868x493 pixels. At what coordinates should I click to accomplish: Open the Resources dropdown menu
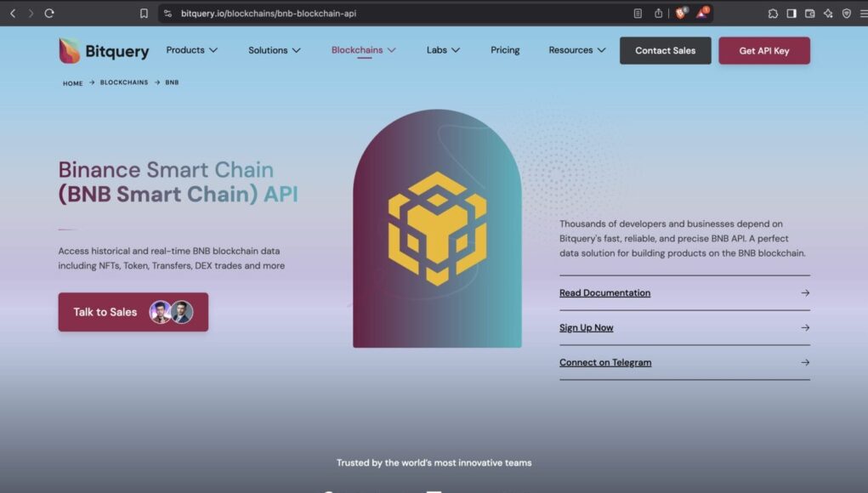[576, 50]
